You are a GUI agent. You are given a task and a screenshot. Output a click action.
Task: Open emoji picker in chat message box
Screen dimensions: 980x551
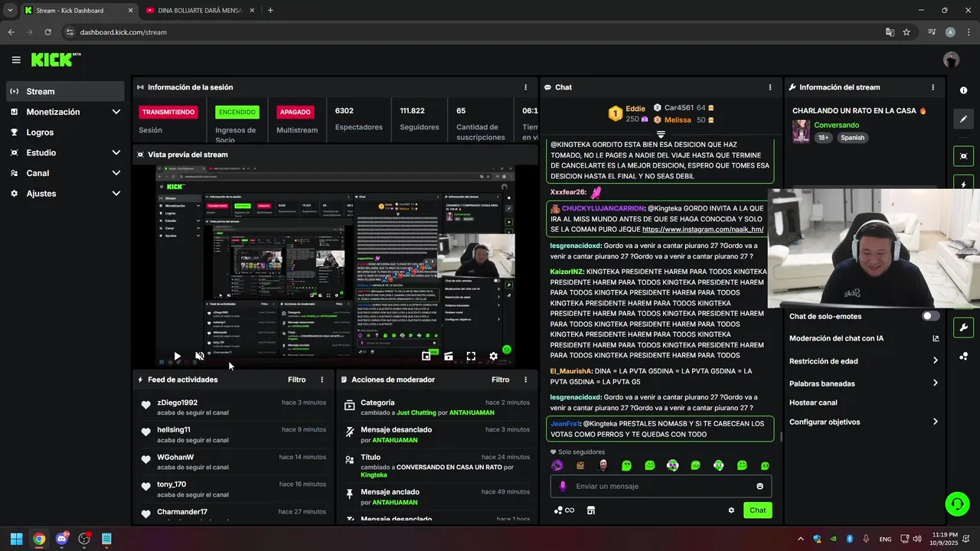759,486
